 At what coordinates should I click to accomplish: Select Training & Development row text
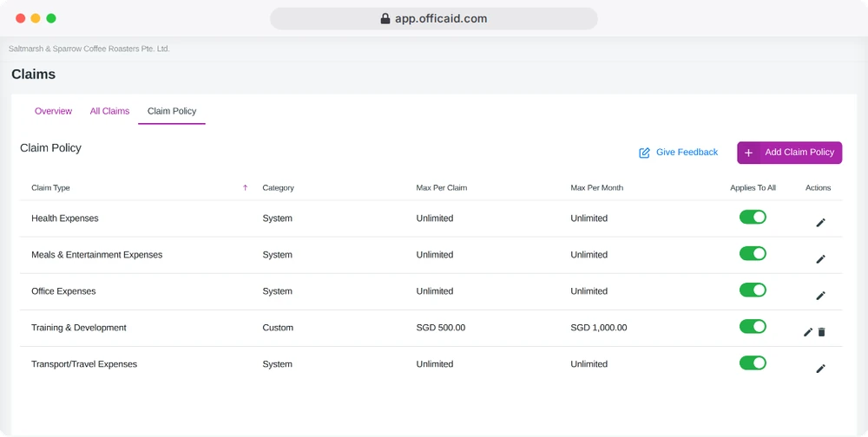(79, 328)
